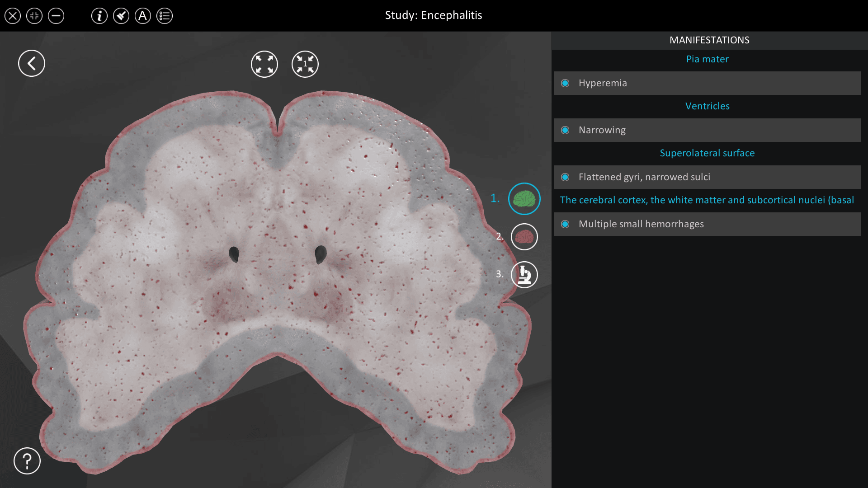The height and width of the screenshot is (488, 868).
Task: Open the list view icon
Action: pos(165,16)
